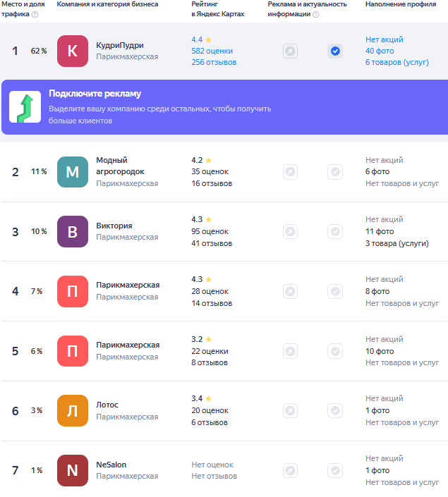Click column header 'Компания и категория бизнеса'
This screenshot has width=448, height=497.
click(107, 4)
